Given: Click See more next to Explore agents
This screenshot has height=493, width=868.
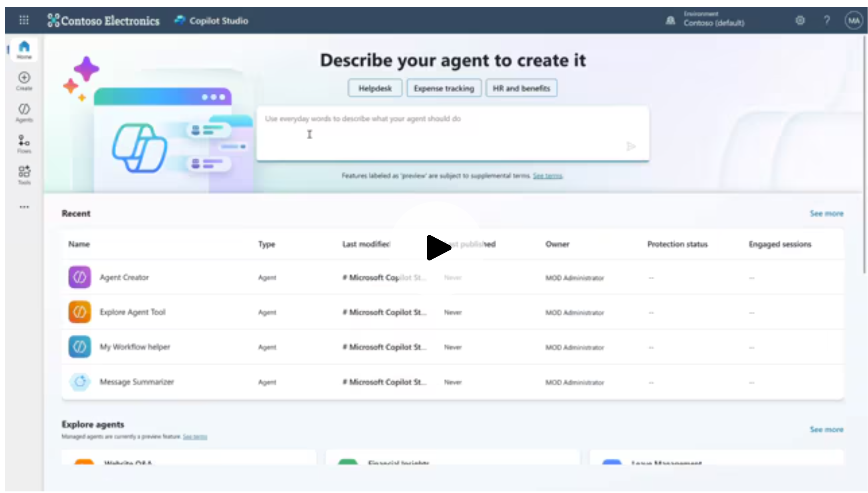Looking at the screenshot, I should [x=826, y=430].
